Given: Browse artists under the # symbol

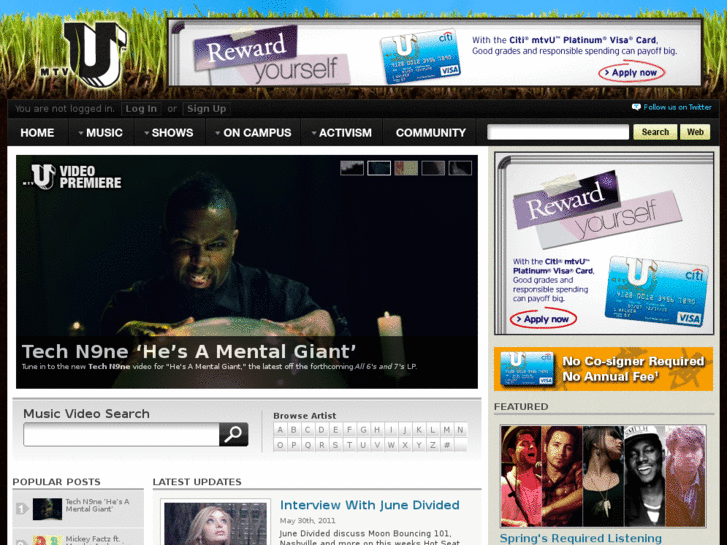Looking at the screenshot, I should point(446,445).
